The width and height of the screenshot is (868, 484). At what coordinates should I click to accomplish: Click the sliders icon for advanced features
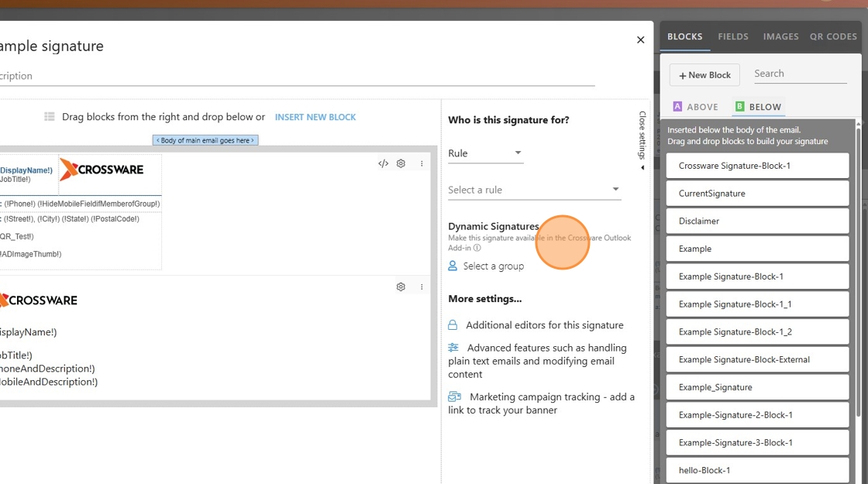point(453,348)
